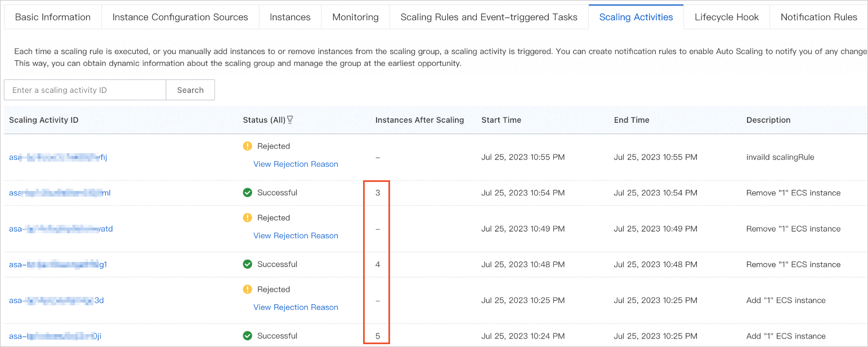Click the Search button

[190, 90]
